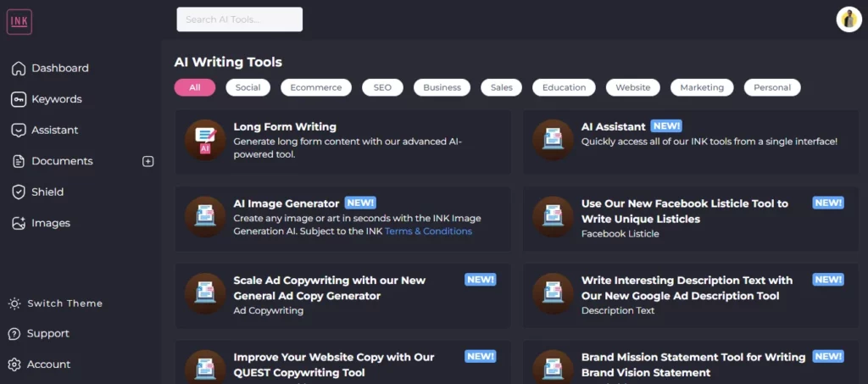Click the Images picture icon

[19, 223]
